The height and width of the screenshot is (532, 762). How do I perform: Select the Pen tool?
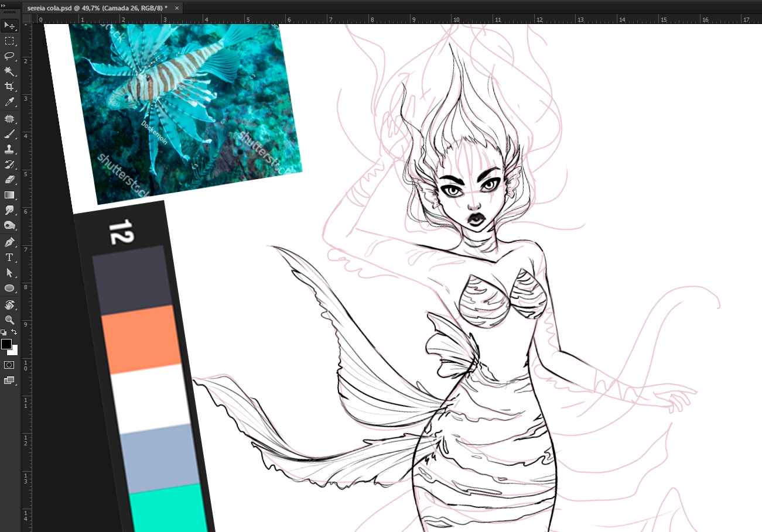pos(9,242)
